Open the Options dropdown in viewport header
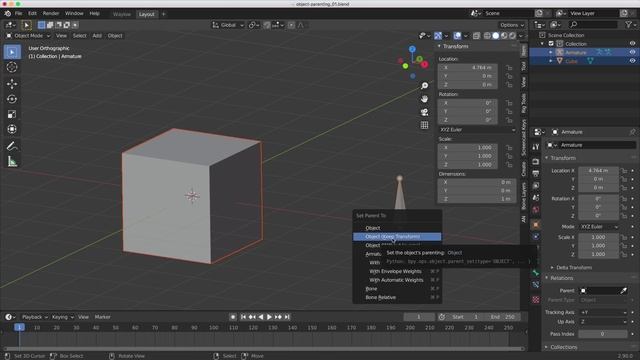Image resolution: width=640 pixels, height=360 pixels. tap(512, 25)
